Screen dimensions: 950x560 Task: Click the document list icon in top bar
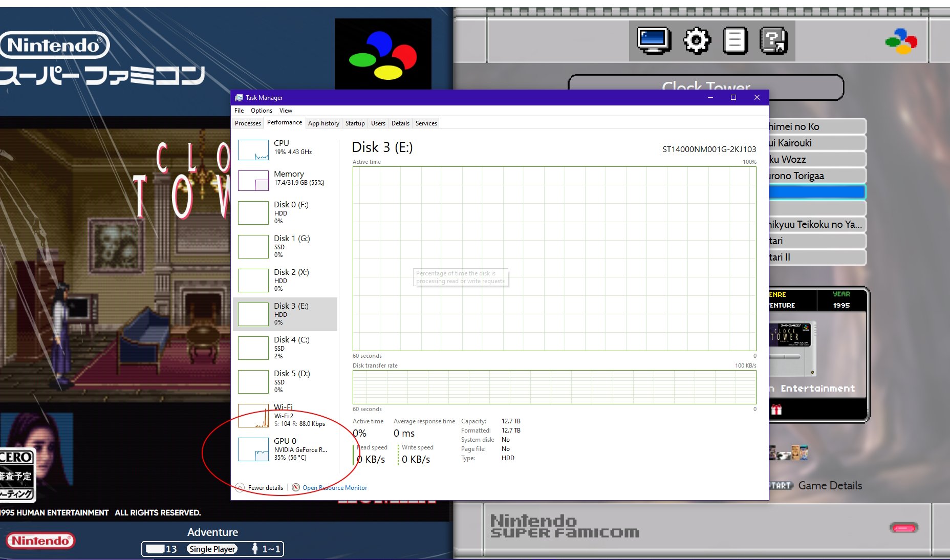click(x=735, y=40)
